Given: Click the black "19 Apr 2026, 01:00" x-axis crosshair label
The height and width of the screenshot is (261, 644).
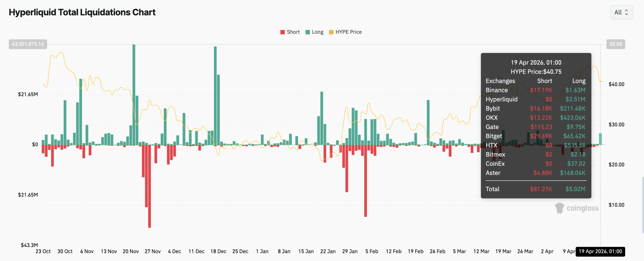Looking at the screenshot, I should pyautogui.click(x=600, y=251).
